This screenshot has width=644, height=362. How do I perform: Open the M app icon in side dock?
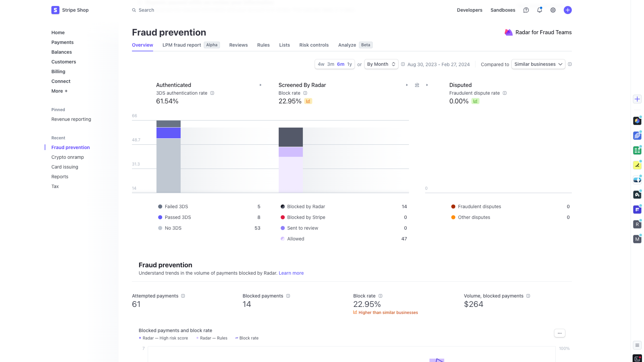point(637,239)
